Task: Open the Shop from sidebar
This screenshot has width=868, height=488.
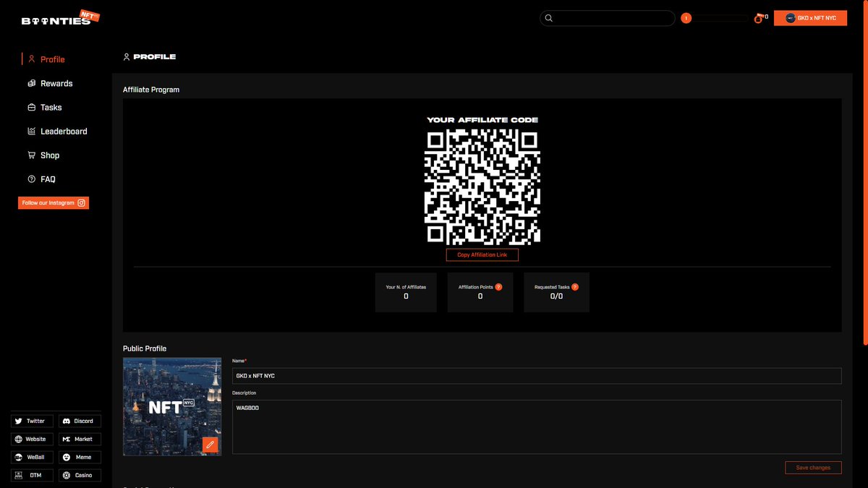Action: click(43, 155)
